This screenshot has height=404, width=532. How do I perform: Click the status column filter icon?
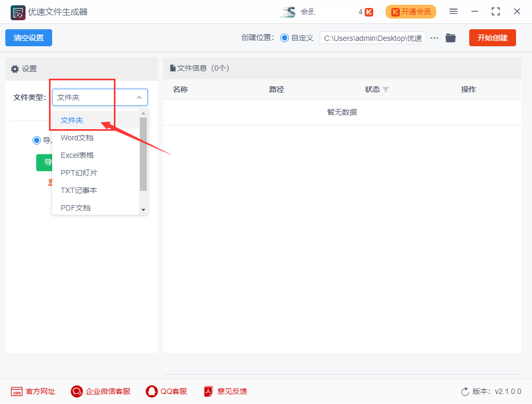[x=386, y=90]
